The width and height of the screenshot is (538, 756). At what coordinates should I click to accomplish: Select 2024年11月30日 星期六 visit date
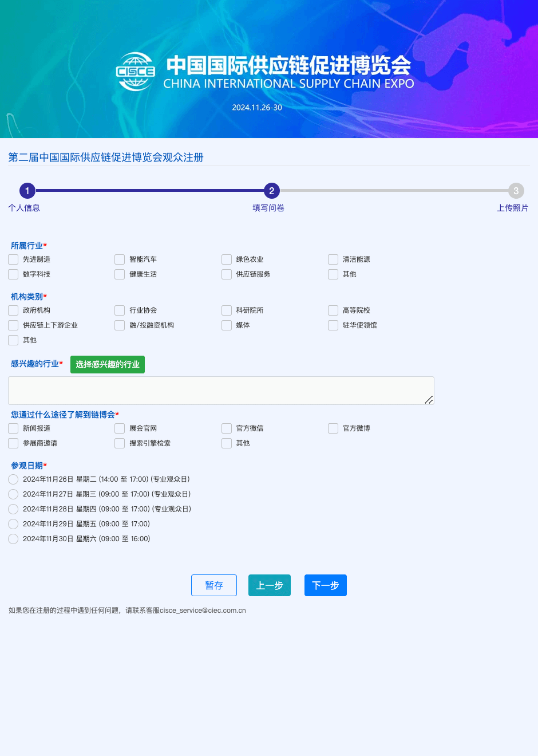click(x=13, y=539)
